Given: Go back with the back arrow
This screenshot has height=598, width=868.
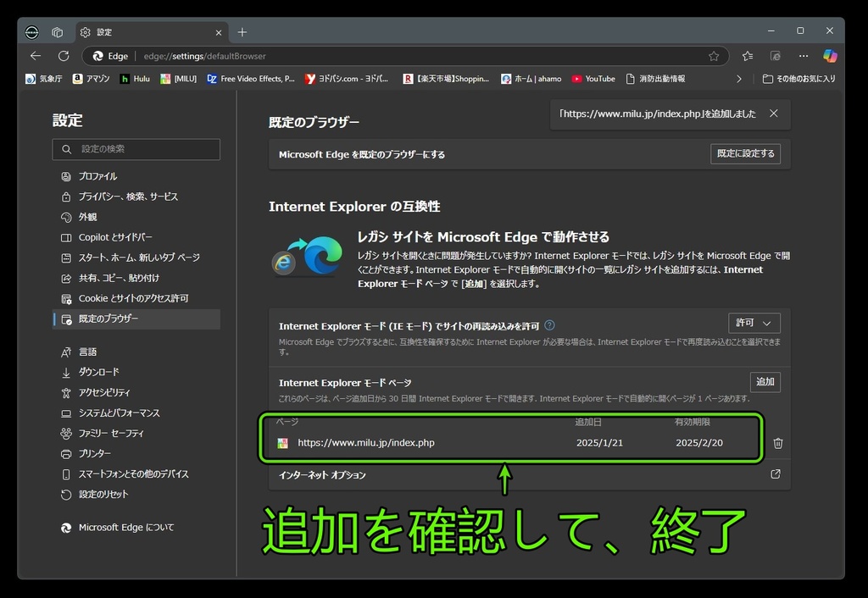Looking at the screenshot, I should [x=36, y=56].
